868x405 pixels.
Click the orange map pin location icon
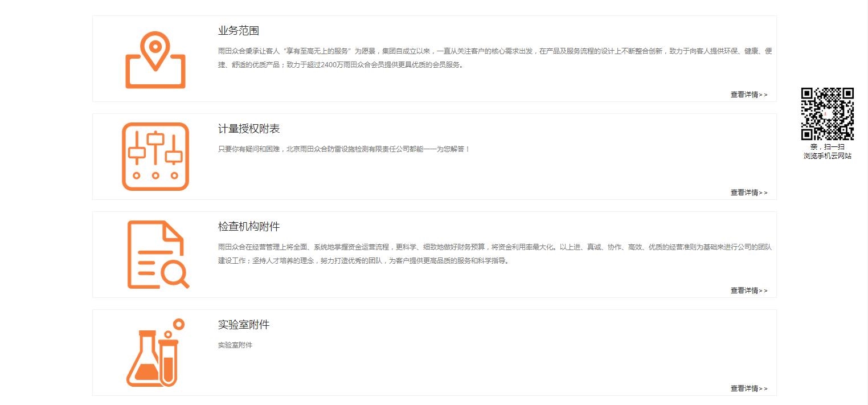pos(155,60)
